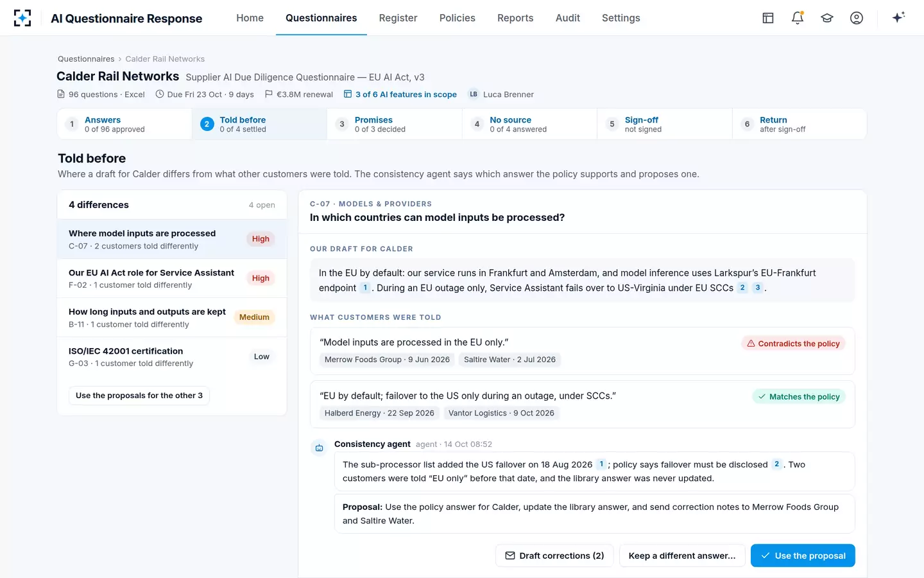Open the Audit tab
This screenshot has width=924, height=578.
coord(568,18)
